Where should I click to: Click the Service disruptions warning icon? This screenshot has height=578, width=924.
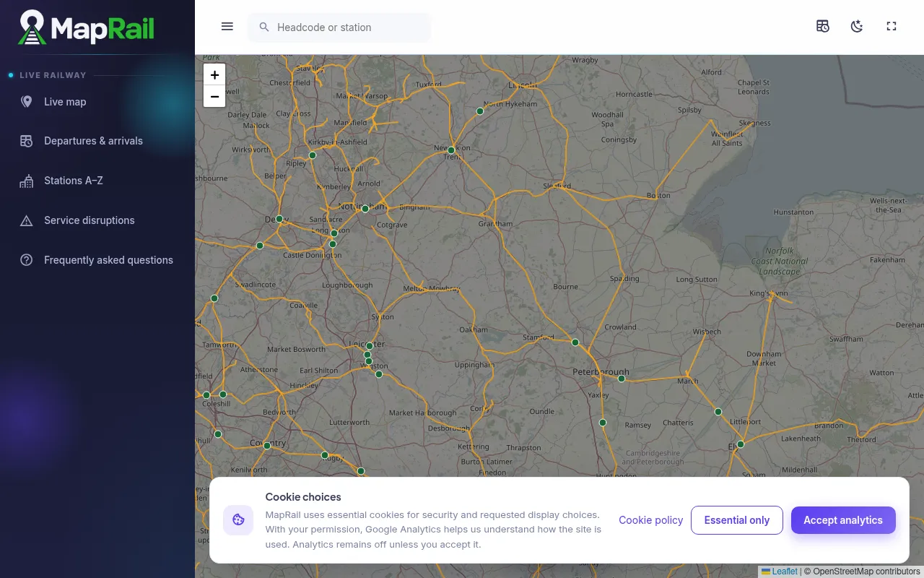pos(27,220)
